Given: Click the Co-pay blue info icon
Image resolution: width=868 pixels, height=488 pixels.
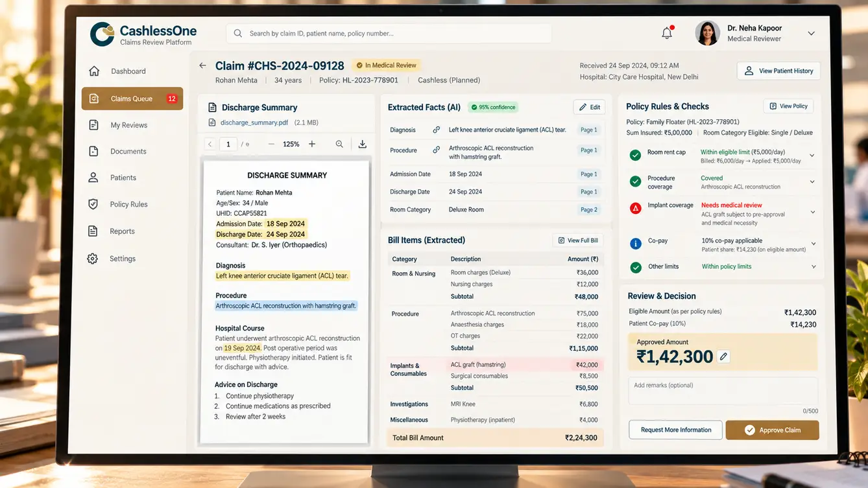Looking at the screenshot, I should (636, 244).
